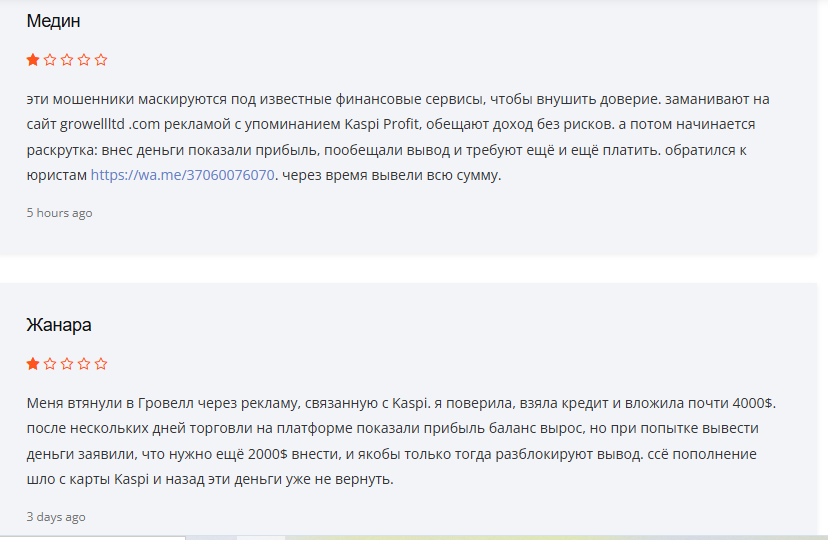
Task: Click the fourth star in Медин's rating
Action: tap(84, 60)
